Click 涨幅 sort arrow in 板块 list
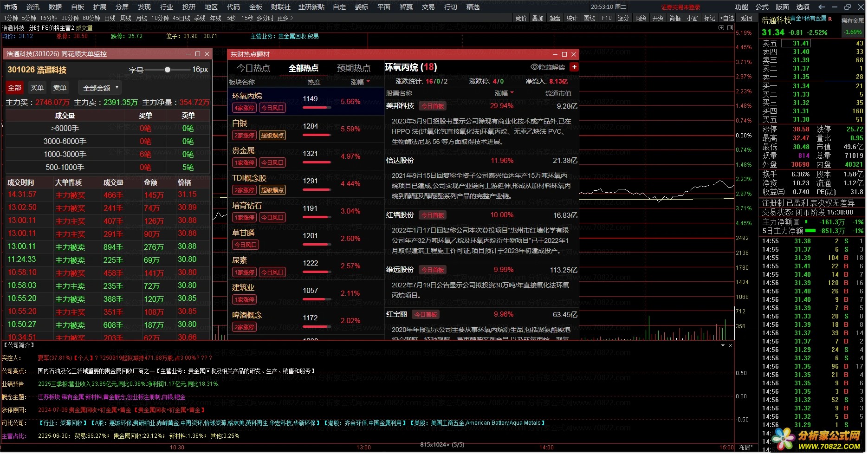868x454 pixels. 368,82
